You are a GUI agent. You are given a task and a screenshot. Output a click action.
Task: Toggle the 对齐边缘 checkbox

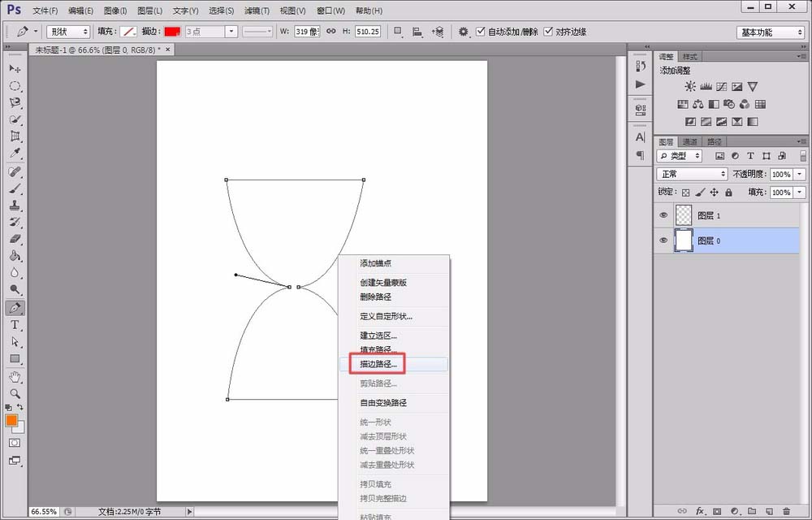pyautogui.click(x=549, y=31)
